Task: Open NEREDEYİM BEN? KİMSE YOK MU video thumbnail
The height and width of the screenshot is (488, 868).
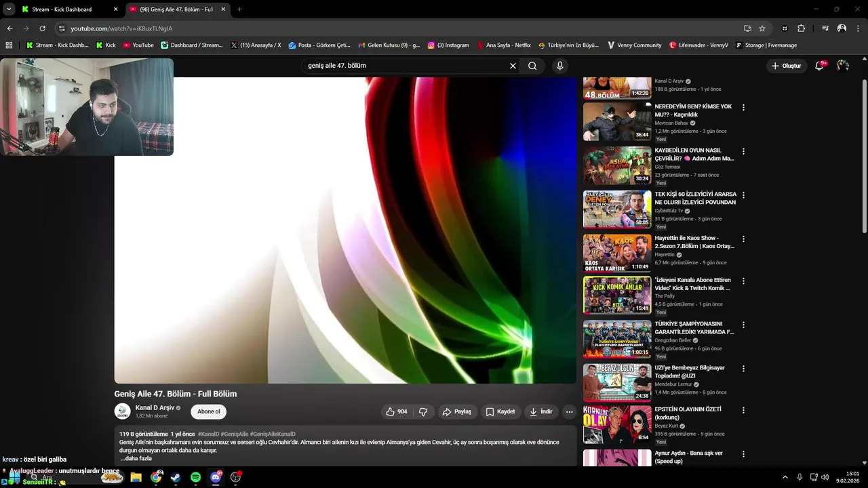Action: point(617,121)
